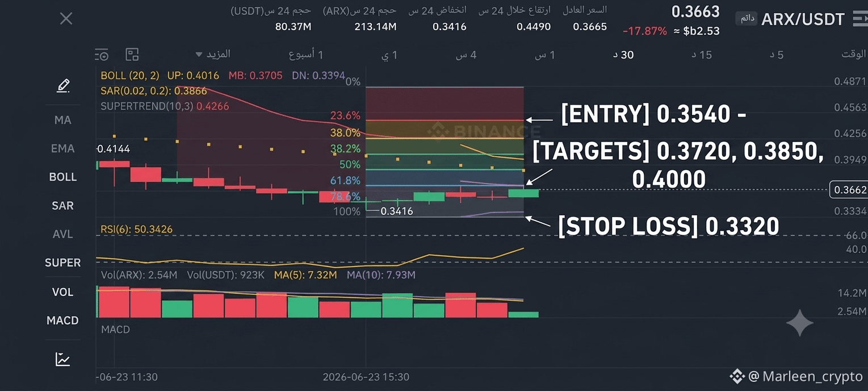Open the chart layout grid icon
This screenshot has width=868, height=391.
pyautogui.click(x=132, y=55)
